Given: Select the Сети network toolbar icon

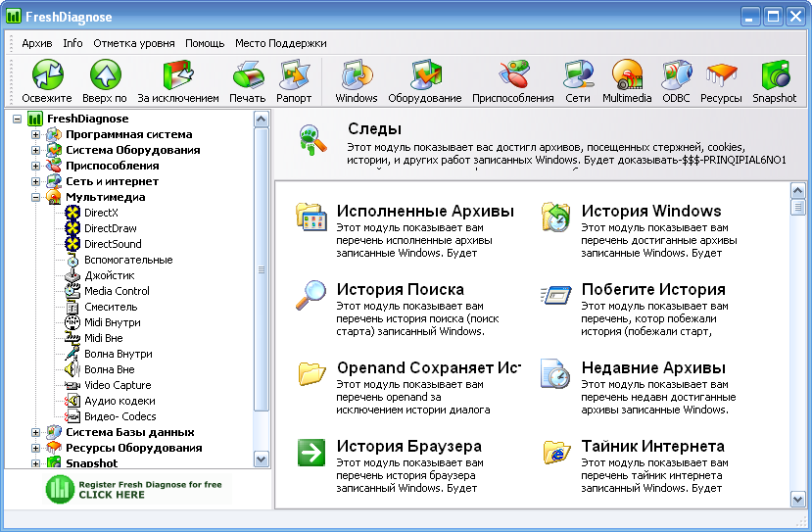Looking at the screenshot, I should click(579, 75).
